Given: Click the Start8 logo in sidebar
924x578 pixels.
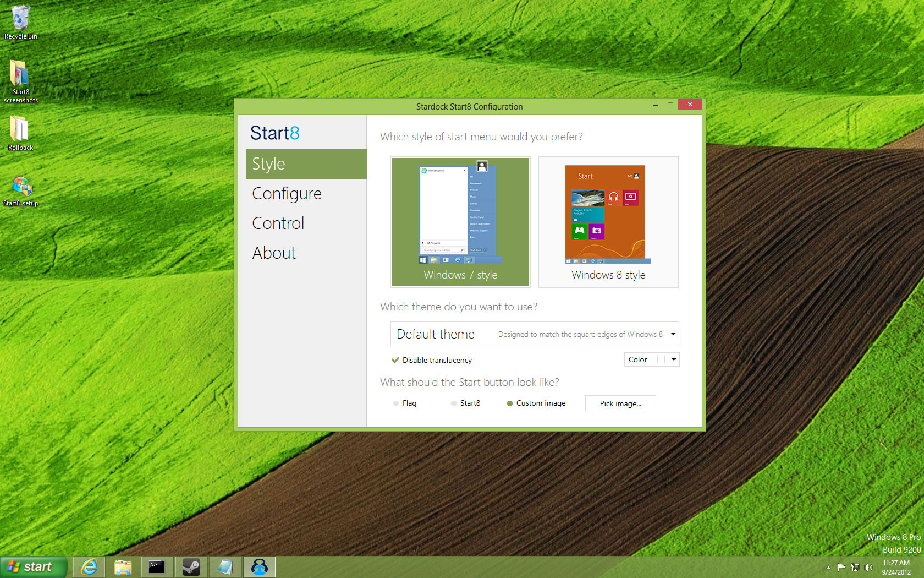Looking at the screenshot, I should (x=274, y=133).
